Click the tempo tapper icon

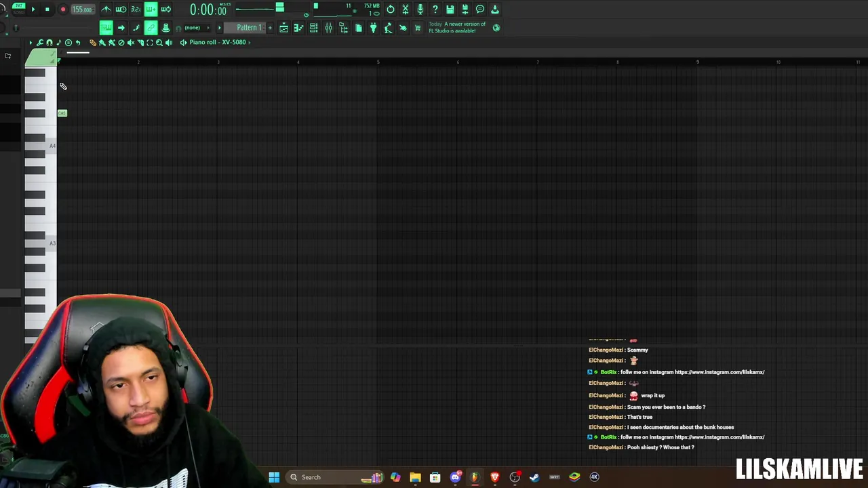(388, 28)
